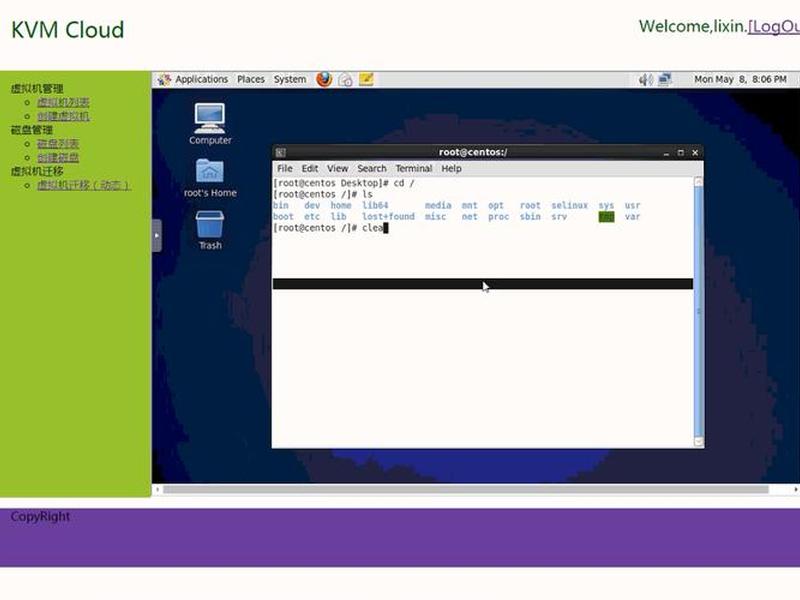Open the Search menu in the terminal

[x=371, y=168]
